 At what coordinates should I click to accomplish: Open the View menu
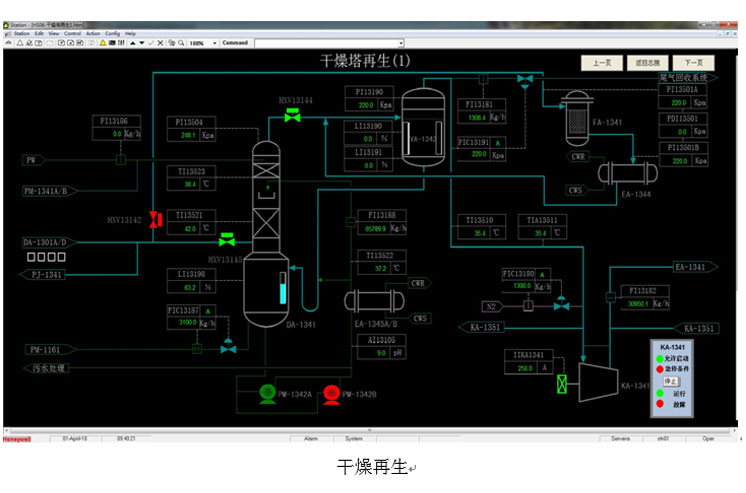(54, 34)
